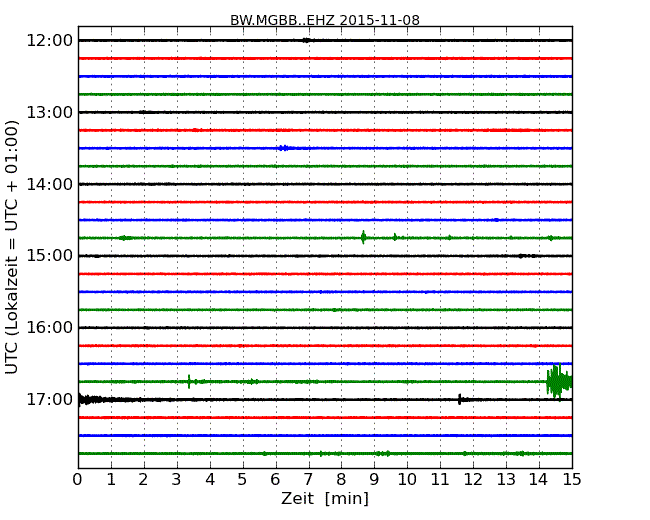Image resolution: width=650 pixels, height=520 pixels.
Task: Click the vertical axis label UTC (Lokalzeit = UTC + 01:00)
Action: (x=12, y=247)
